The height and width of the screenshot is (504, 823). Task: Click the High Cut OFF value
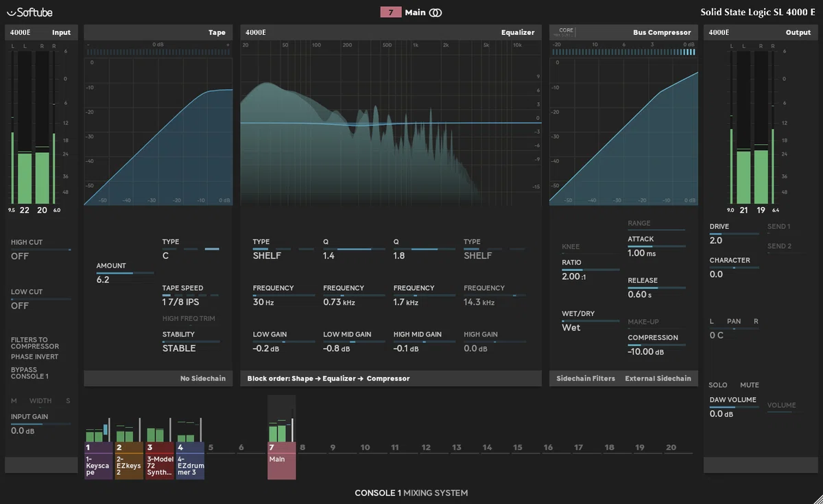pos(20,256)
